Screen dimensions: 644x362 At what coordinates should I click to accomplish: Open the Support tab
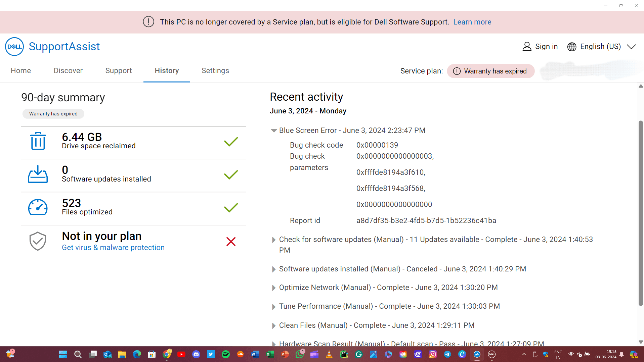[x=119, y=71]
